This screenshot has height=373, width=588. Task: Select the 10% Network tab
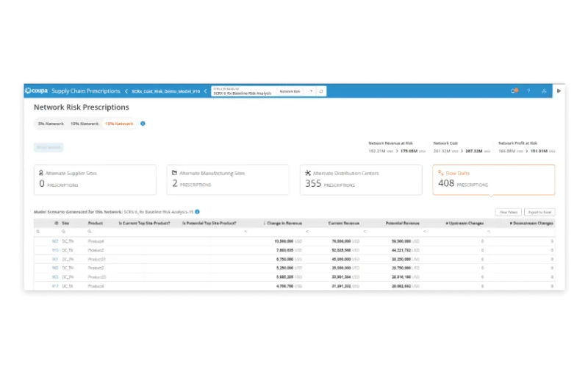(85, 124)
